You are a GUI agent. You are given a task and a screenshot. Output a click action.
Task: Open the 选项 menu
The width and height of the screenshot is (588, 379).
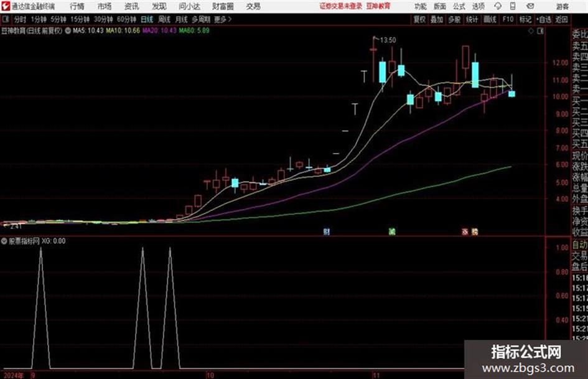point(478,6)
